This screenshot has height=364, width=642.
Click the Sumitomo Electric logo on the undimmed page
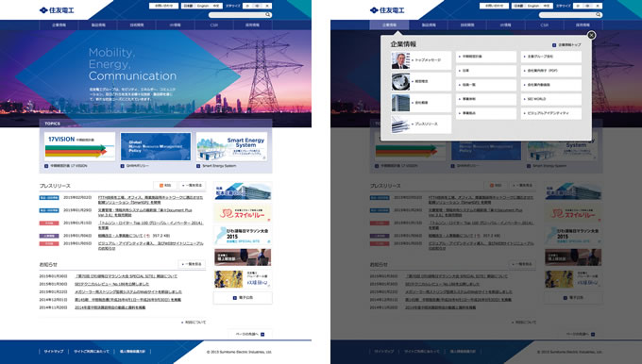[x=57, y=10]
